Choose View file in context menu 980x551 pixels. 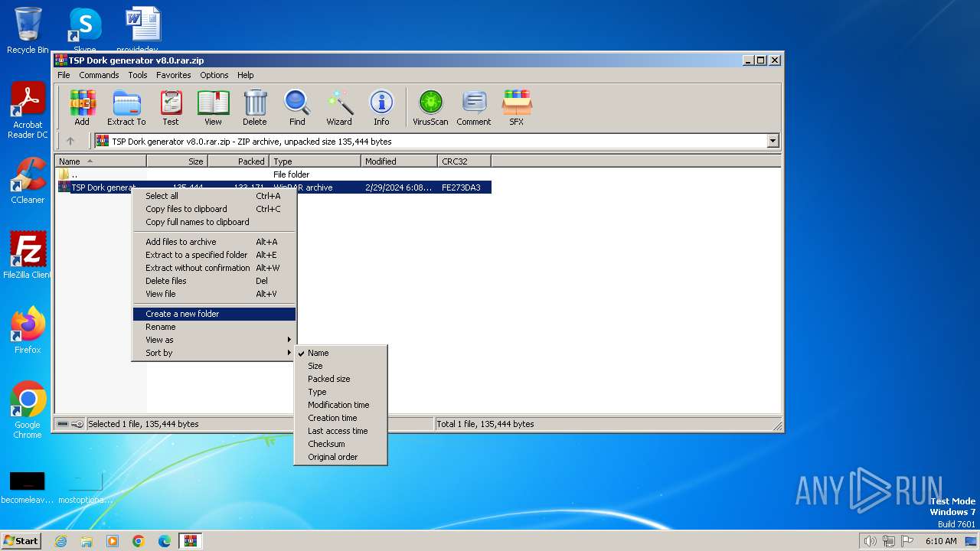pyautogui.click(x=214, y=294)
